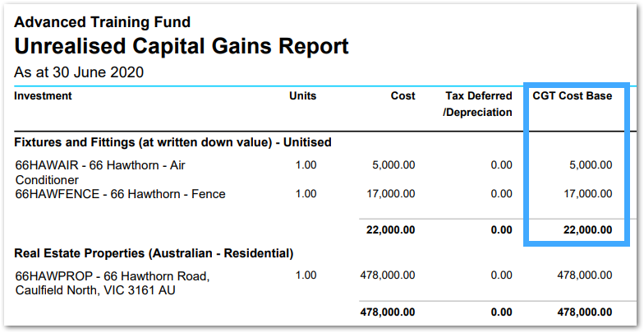Click the 478,000.00 Cost value for 66HAWPROP
Image resolution: width=644 pixels, height=333 pixels.
tap(388, 275)
